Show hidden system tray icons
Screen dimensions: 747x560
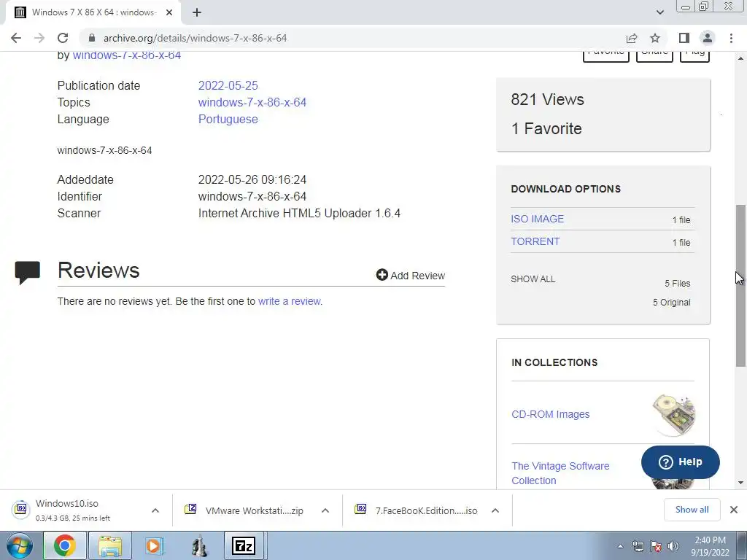(620, 546)
